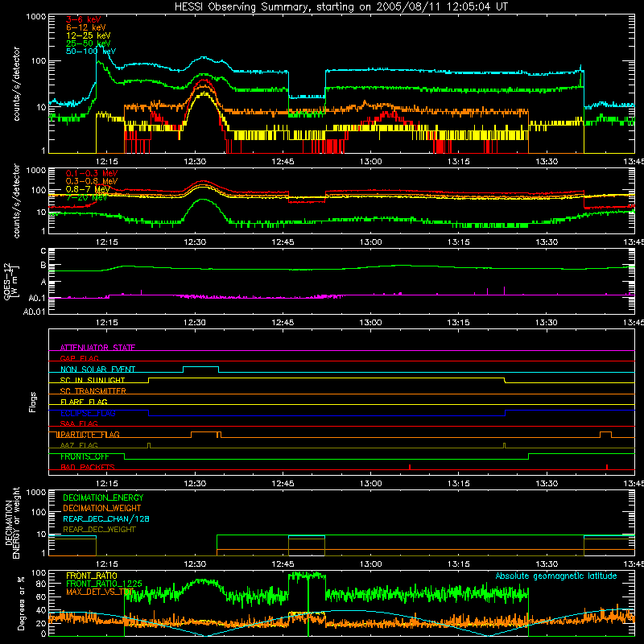Viewport: 644px width, 644px height.
Task: Click the A0.01 tick label on GOES axis
Action: (35, 312)
